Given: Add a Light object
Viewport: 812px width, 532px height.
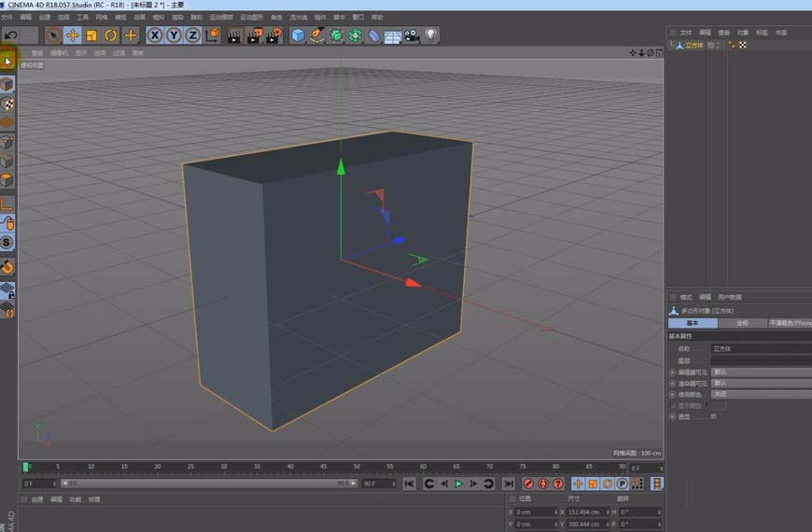Looking at the screenshot, I should click(431, 35).
